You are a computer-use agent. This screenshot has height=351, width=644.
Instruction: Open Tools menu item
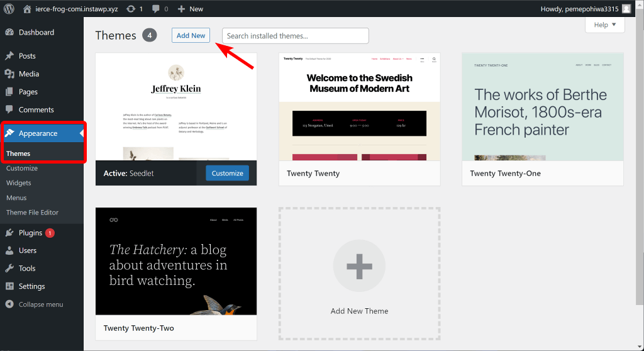(26, 268)
